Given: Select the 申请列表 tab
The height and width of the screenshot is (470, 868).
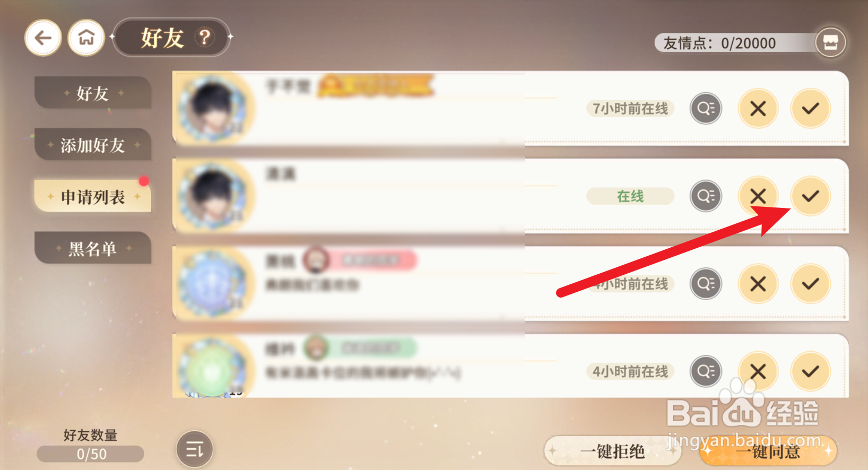Looking at the screenshot, I should click(93, 197).
